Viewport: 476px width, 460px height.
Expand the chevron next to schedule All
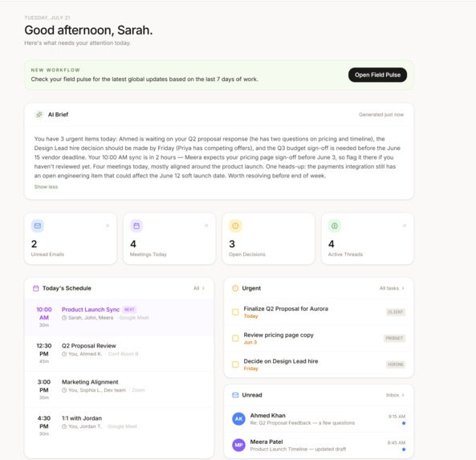coord(203,288)
